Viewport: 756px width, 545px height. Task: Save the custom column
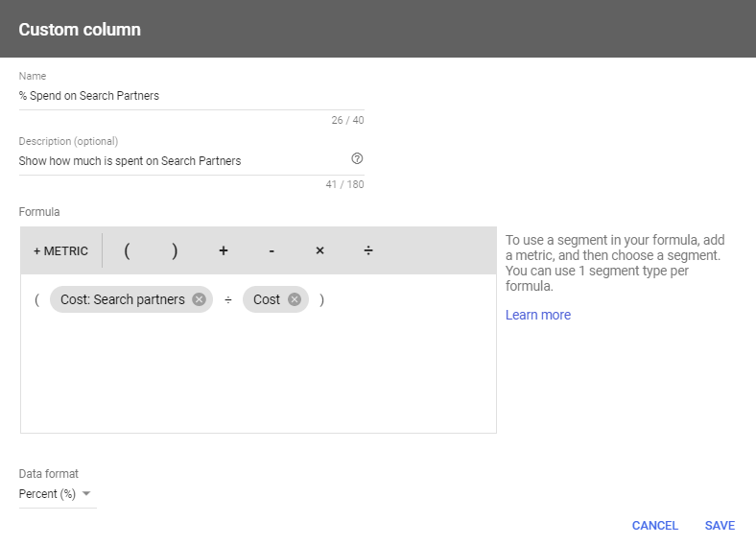point(720,526)
